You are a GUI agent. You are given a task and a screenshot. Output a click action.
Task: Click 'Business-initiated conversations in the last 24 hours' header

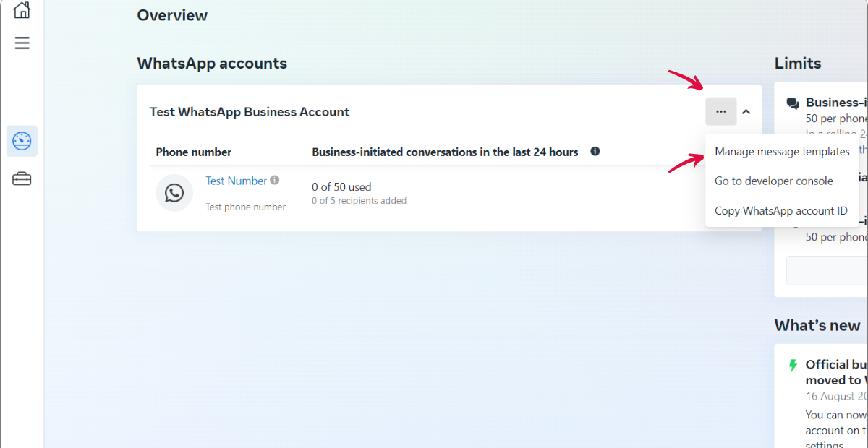(445, 152)
